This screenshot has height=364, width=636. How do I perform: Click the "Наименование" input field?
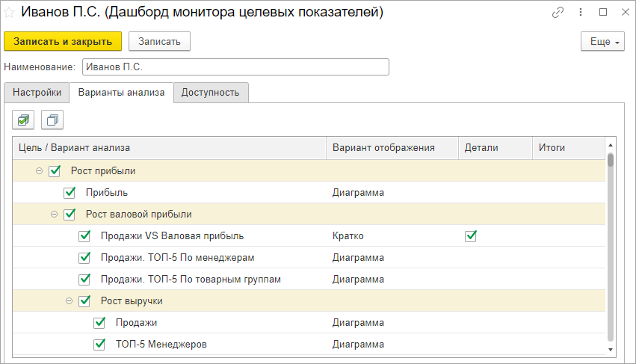point(235,67)
